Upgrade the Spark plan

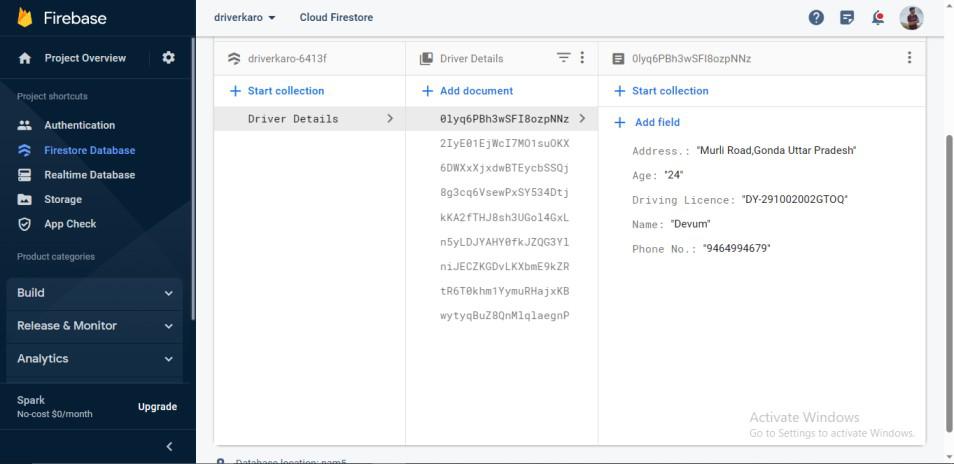[x=157, y=407]
